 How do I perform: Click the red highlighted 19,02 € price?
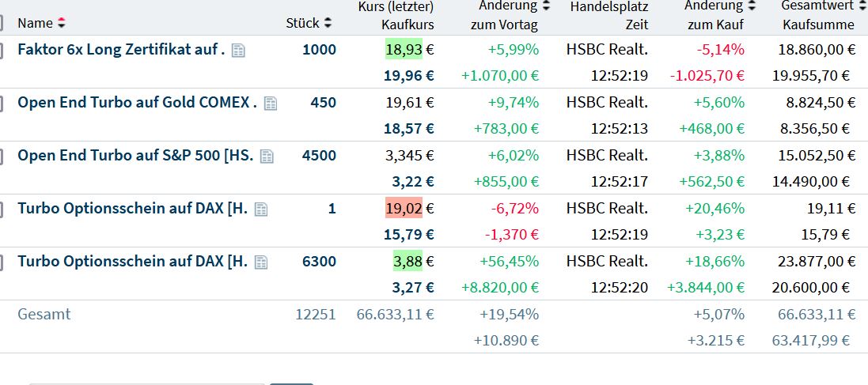click(x=404, y=209)
